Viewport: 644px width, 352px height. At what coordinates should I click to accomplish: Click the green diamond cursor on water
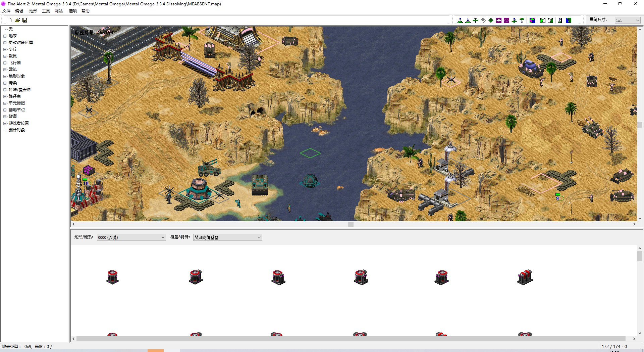310,153
